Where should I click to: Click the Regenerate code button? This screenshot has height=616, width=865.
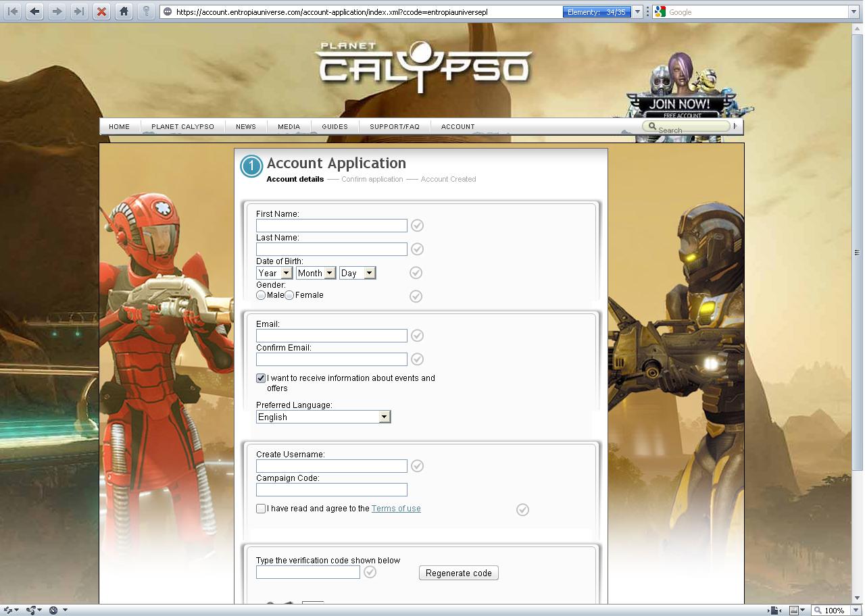point(458,573)
